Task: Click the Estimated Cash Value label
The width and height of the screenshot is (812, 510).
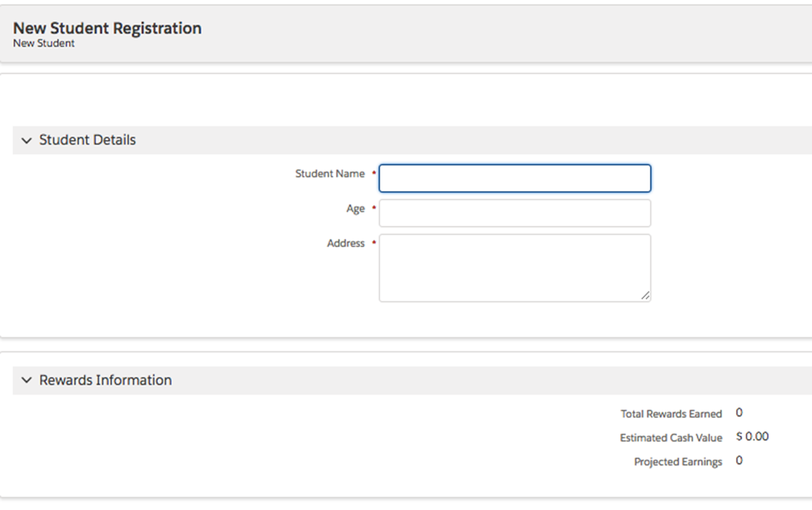Action: [671, 438]
